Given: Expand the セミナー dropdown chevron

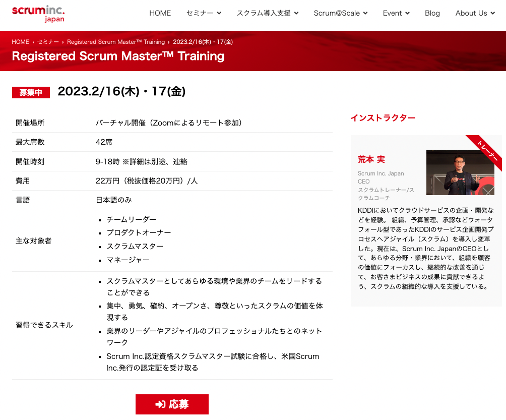Looking at the screenshot, I should coord(219,13).
